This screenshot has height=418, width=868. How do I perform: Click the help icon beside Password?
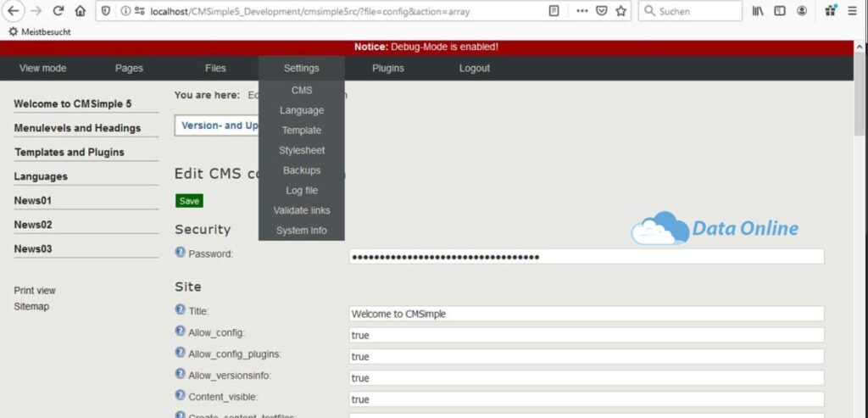tap(180, 252)
